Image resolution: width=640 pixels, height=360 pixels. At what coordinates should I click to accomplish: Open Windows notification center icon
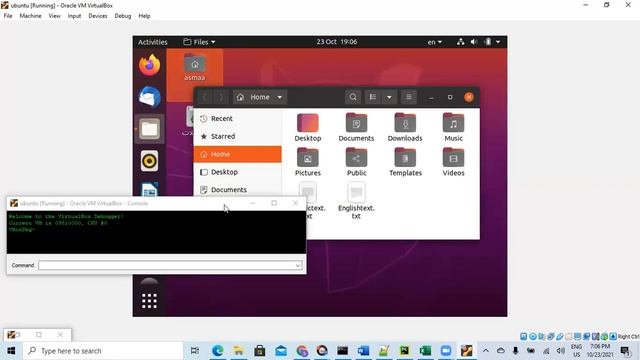[625, 351]
